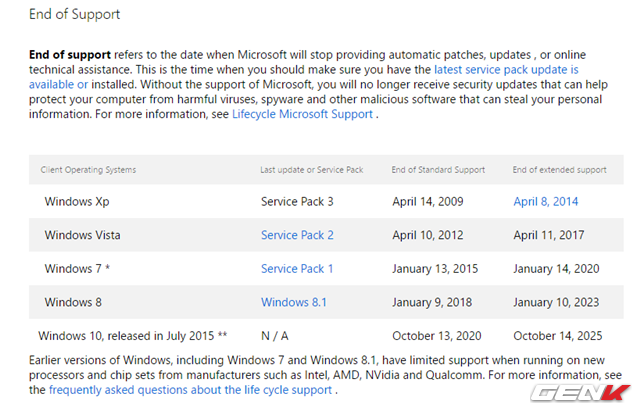Screen dimensions: 640x407
Task: Open the Lifecycle Microsoft Support link
Action: (302, 114)
